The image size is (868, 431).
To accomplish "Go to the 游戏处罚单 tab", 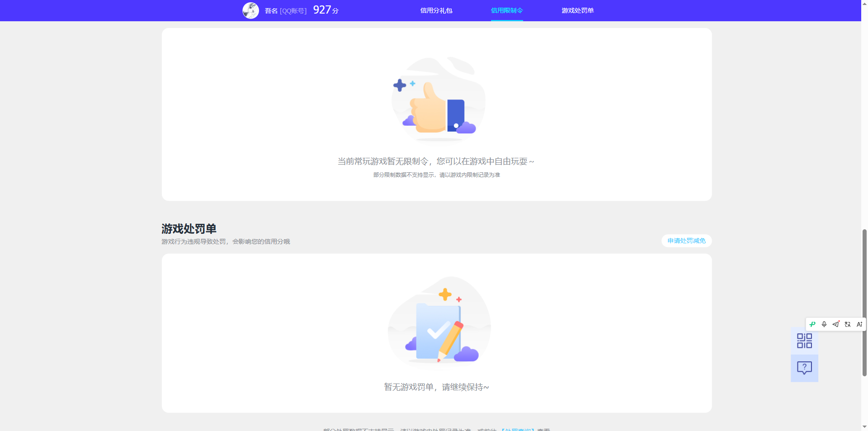I will pyautogui.click(x=577, y=10).
